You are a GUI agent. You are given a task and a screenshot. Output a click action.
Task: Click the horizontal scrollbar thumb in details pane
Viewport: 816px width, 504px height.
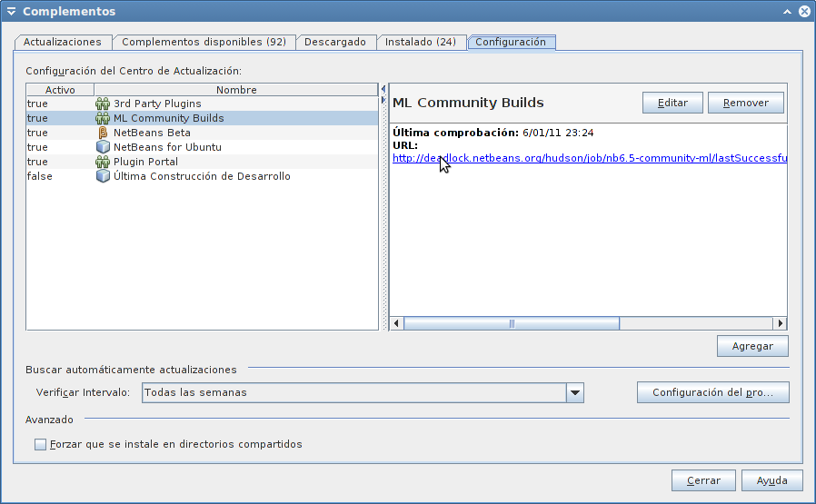512,323
